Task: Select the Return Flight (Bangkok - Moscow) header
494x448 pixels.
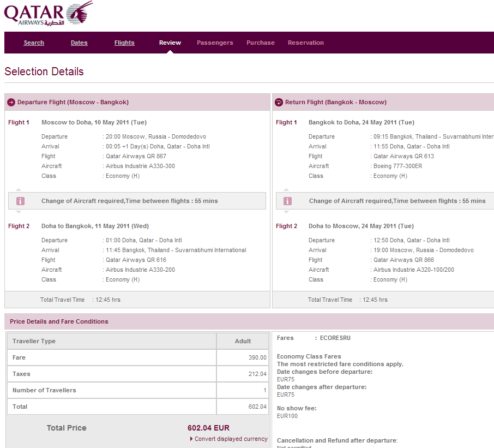Action: coord(383,102)
